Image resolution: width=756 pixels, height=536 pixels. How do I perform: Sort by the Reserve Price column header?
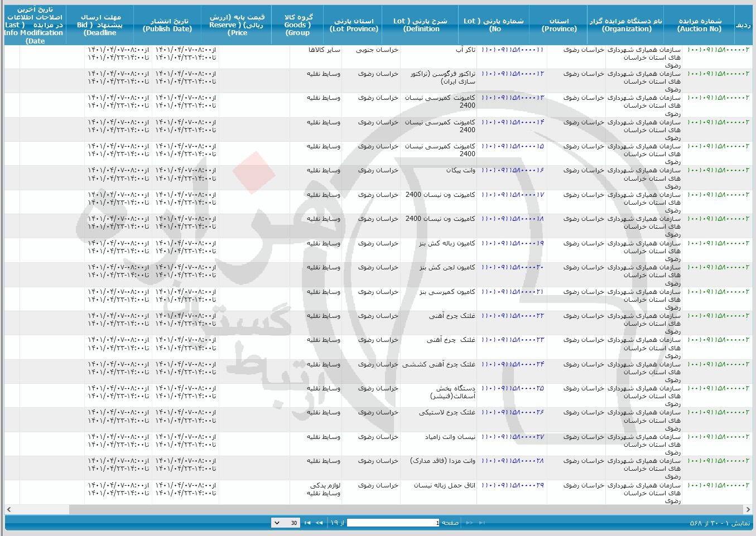tap(237, 25)
